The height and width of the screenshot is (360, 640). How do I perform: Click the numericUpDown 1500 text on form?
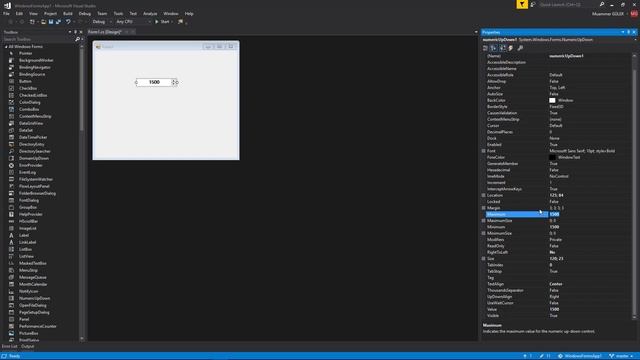point(154,82)
